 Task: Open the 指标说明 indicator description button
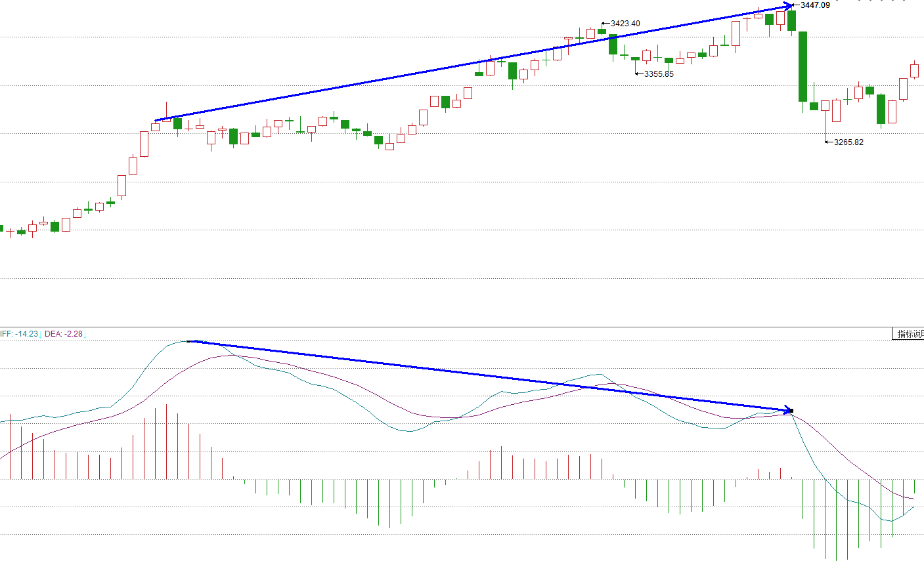point(908,334)
